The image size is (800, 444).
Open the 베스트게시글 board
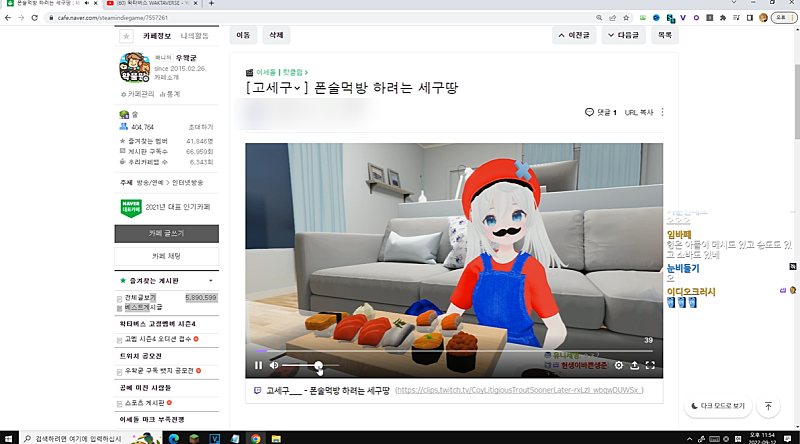[144, 307]
